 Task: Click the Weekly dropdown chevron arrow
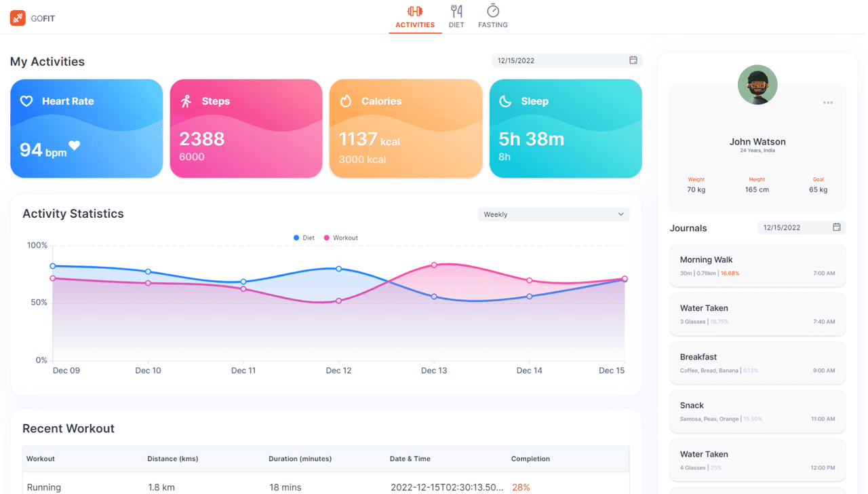tap(620, 214)
